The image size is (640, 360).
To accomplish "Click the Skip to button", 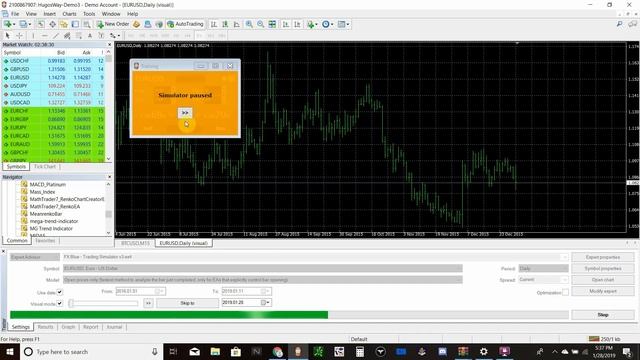I will (x=187, y=303).
